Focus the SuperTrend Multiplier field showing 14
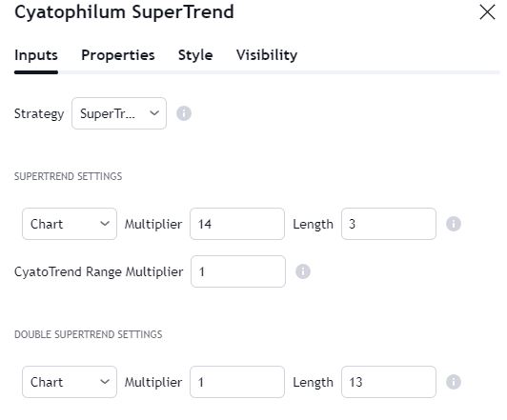The image size is (507, 420). tap(237, 224)
